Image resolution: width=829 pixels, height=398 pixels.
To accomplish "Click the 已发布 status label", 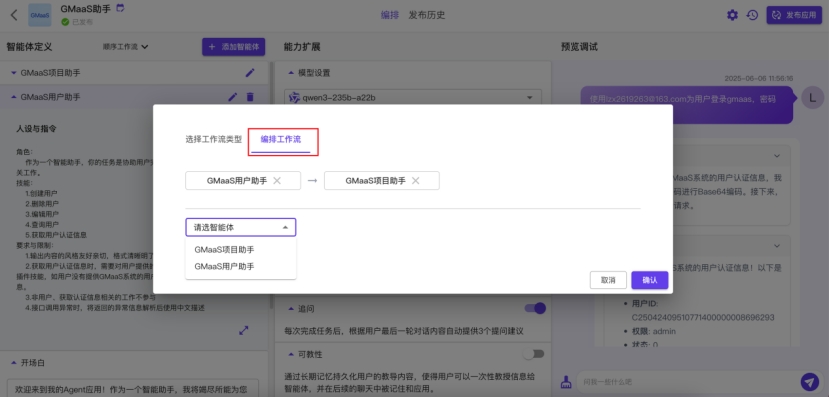I will pos(82,22).
